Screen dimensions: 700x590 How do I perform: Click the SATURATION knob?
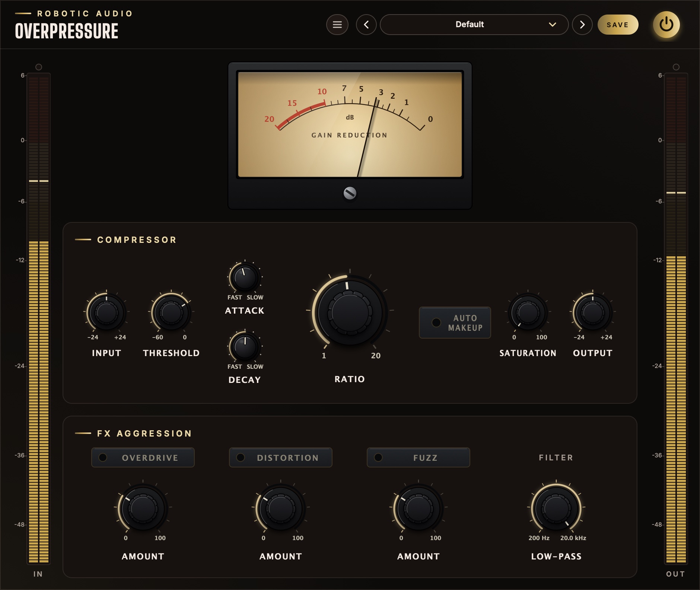(528, 312)
